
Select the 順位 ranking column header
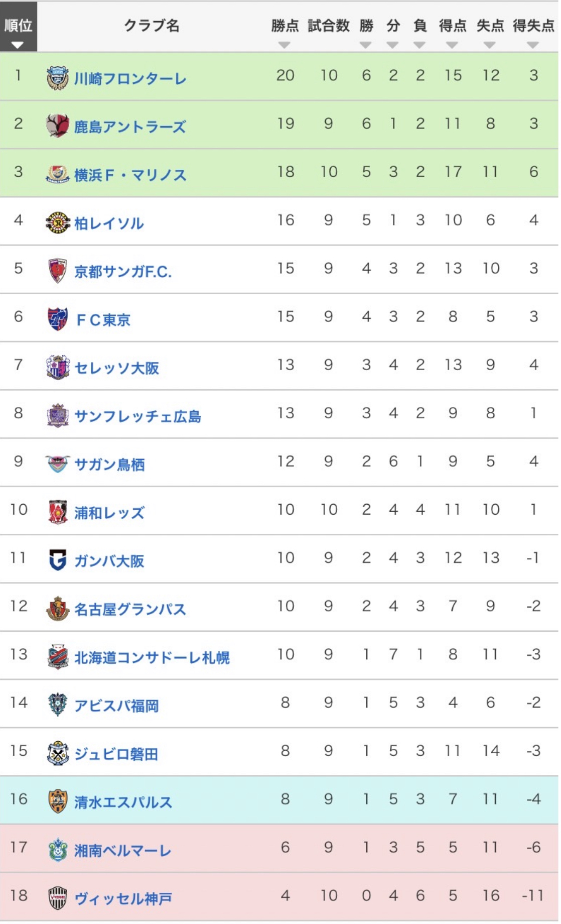coord(19,26)
